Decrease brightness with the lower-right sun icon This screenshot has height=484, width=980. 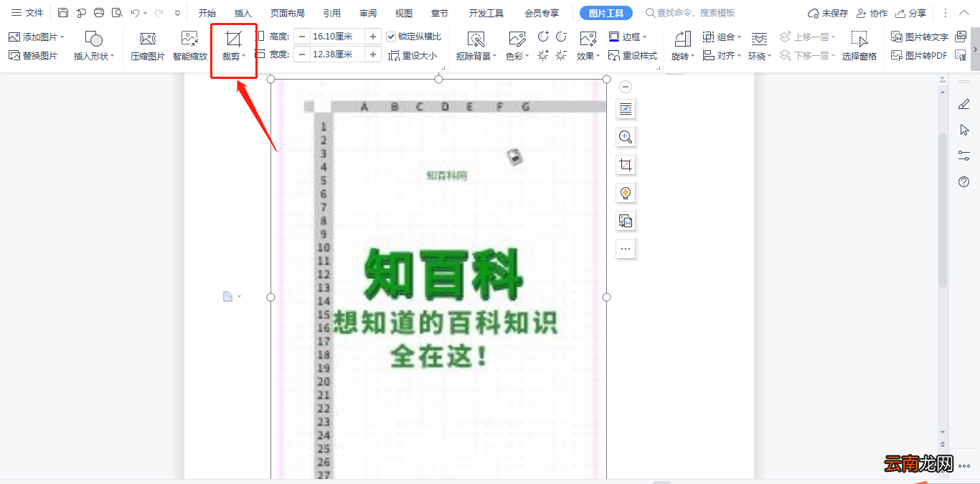pyautogui.click(x=561, y=55)
